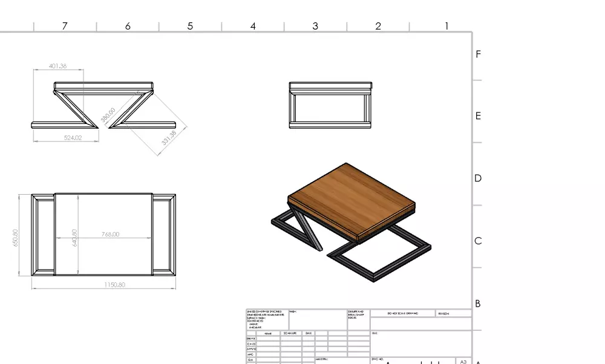Select the 524.02 base dimension
The width and height of the screenshot is (605, 364).
[x=73, y=138]
